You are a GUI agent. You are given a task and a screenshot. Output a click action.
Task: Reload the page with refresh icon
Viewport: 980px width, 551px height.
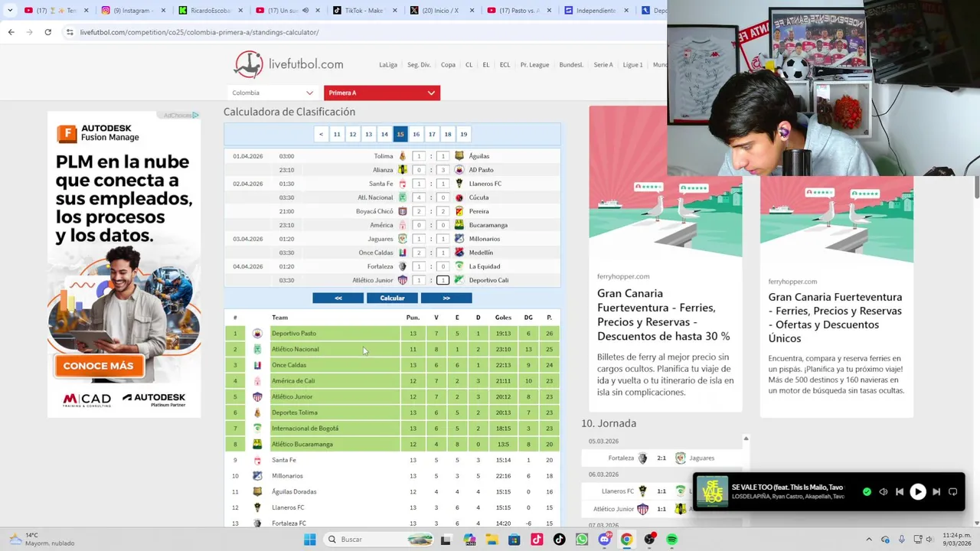[47, 32]
